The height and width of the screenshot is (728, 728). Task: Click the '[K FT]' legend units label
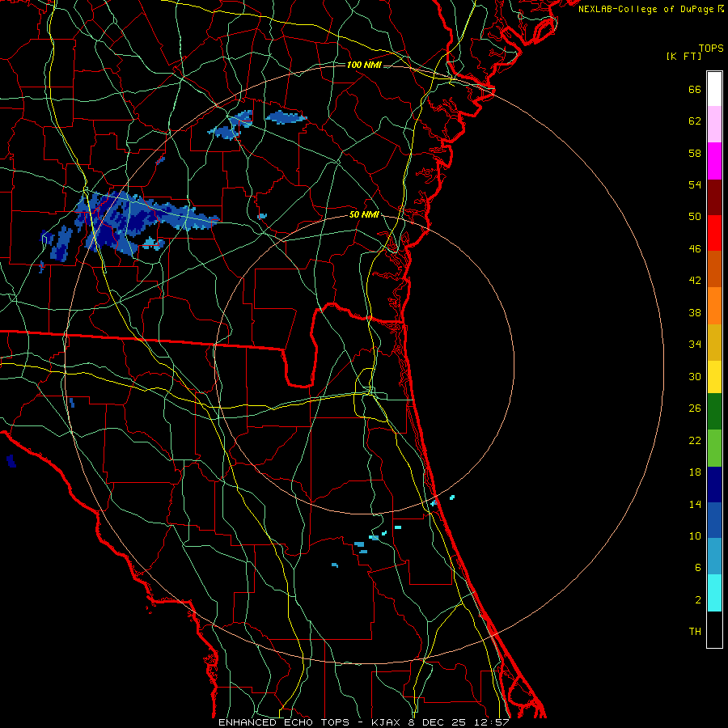pyautogui.click(x=684, y=57)
